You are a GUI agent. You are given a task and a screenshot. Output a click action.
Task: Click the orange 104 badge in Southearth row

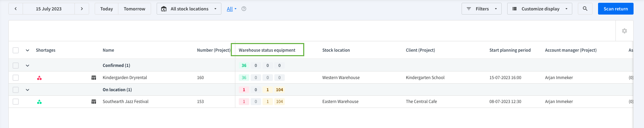(x=280, y=102)
